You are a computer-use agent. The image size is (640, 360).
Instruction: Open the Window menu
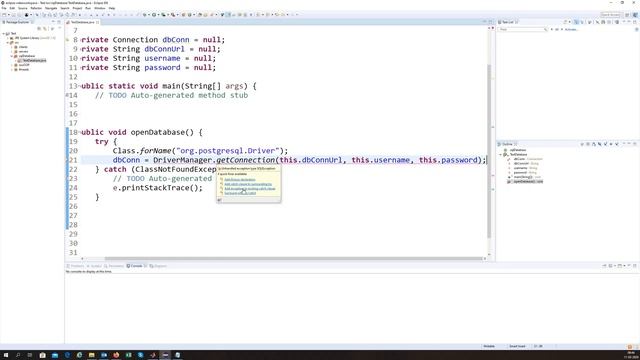click(100, 8)
